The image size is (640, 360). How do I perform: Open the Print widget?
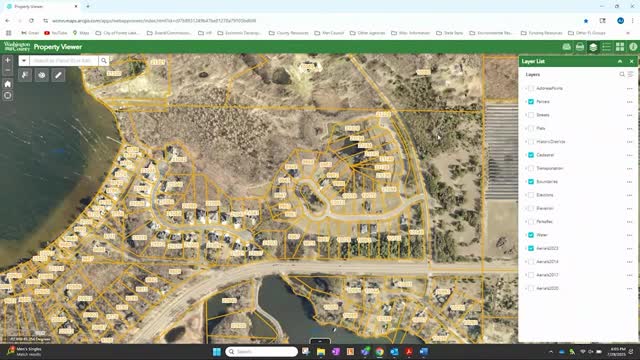(580, 47)
